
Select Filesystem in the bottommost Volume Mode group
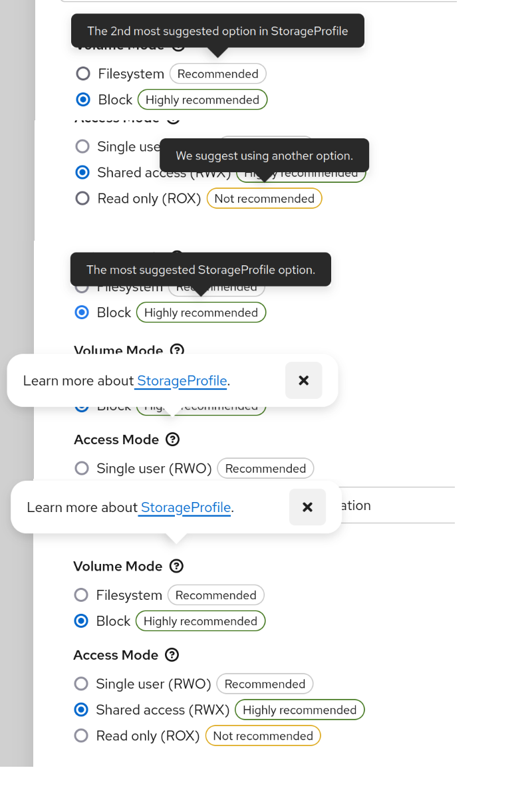81,595
